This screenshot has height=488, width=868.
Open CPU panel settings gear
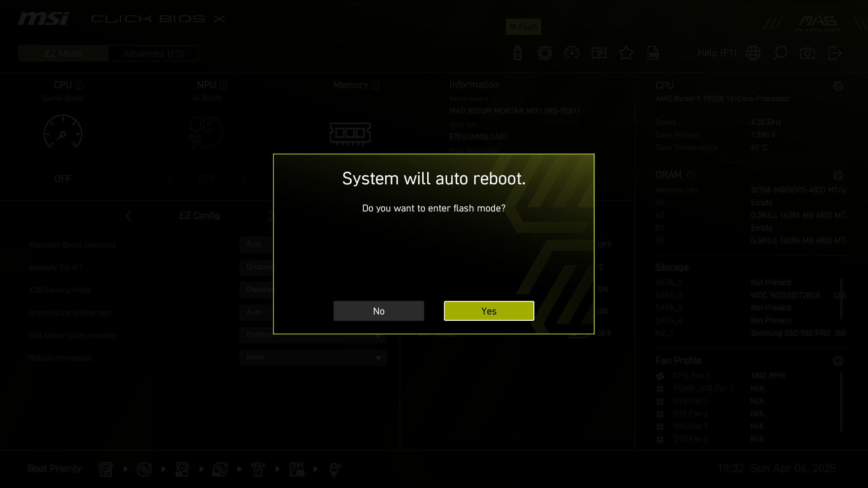(838, 86)
